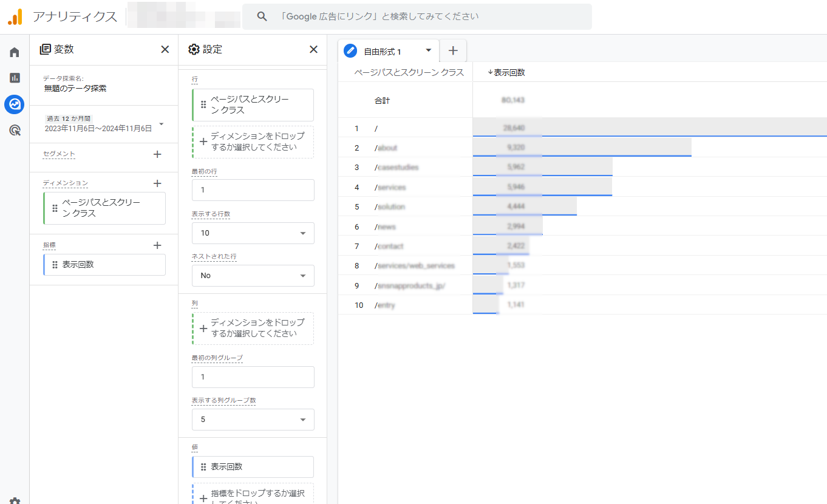Click the ページパスとスクリーン クラス column header
Viewport: 827px width, 504px height.
[x=409, y=72]
